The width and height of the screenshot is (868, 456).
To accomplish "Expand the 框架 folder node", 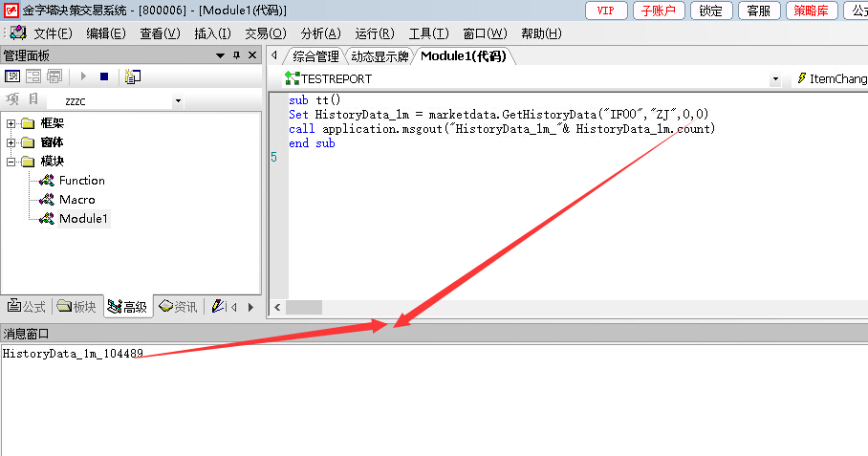I will pos(11,123).
